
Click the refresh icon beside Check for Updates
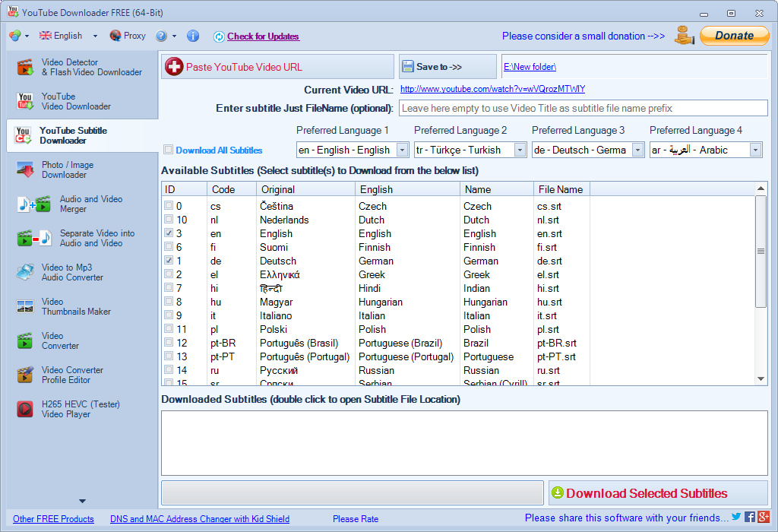pyautogui.click(x=219, y=36)
